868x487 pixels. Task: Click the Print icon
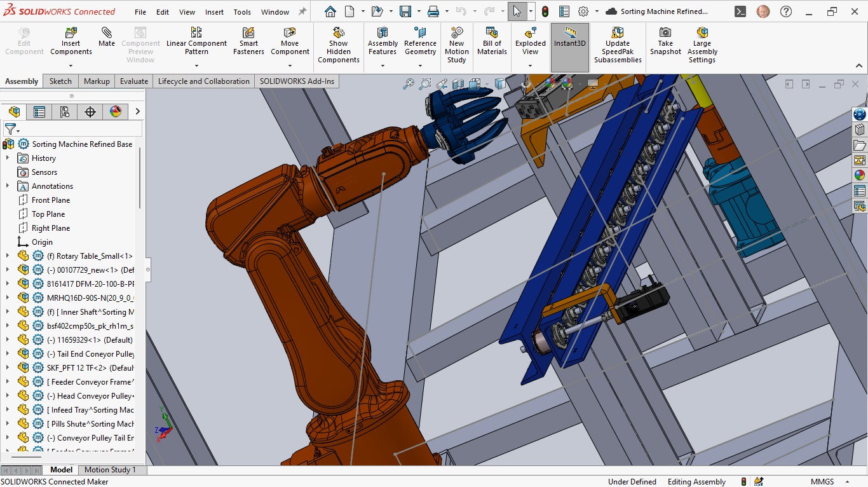pyautogui.click(x=433, y=11)
